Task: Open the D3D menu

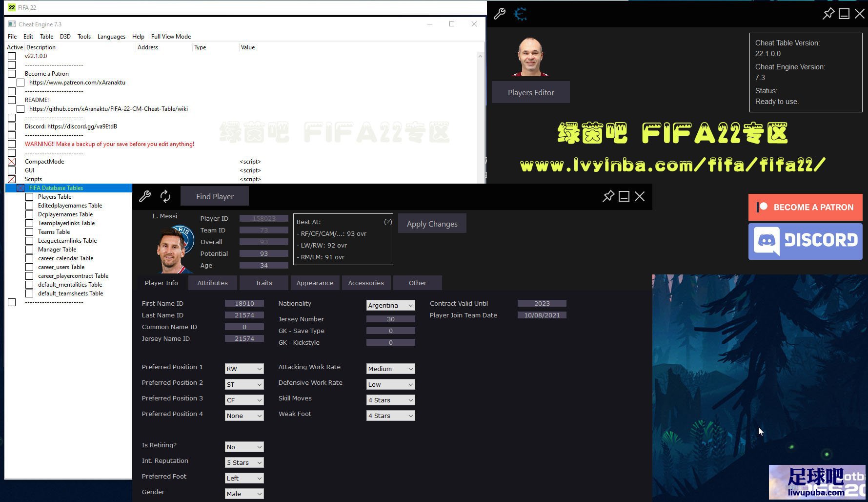Action: point(65,37)
